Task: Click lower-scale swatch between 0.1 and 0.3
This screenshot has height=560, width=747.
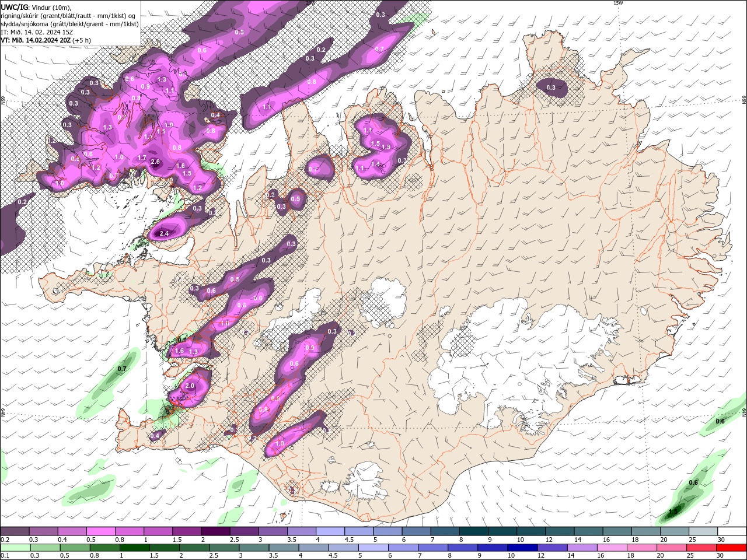Action: [15, 548]
